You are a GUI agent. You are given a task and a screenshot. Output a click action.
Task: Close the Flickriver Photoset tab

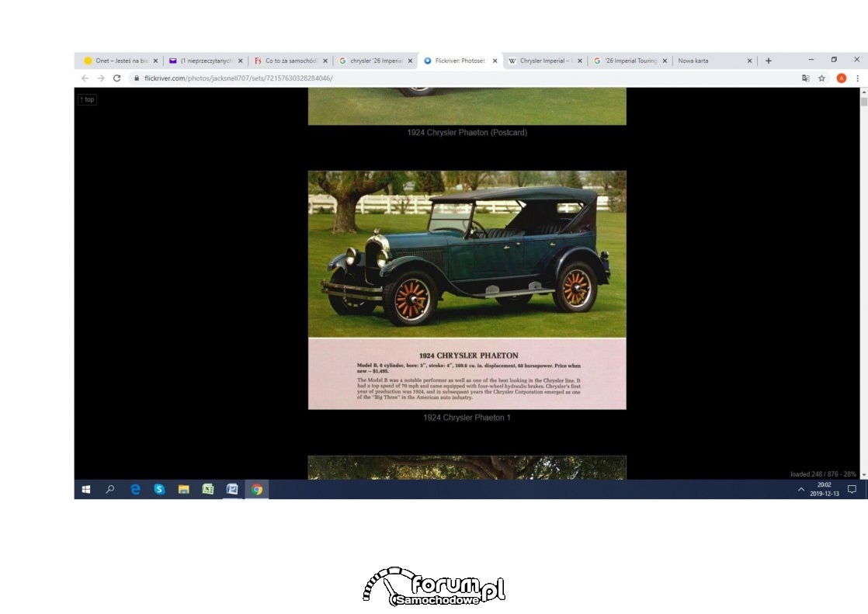(495, 61)
